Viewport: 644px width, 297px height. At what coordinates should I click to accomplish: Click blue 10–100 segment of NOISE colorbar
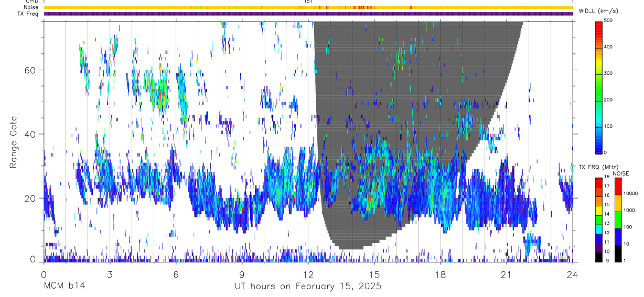pyautogui.click(x=618, y=237)
